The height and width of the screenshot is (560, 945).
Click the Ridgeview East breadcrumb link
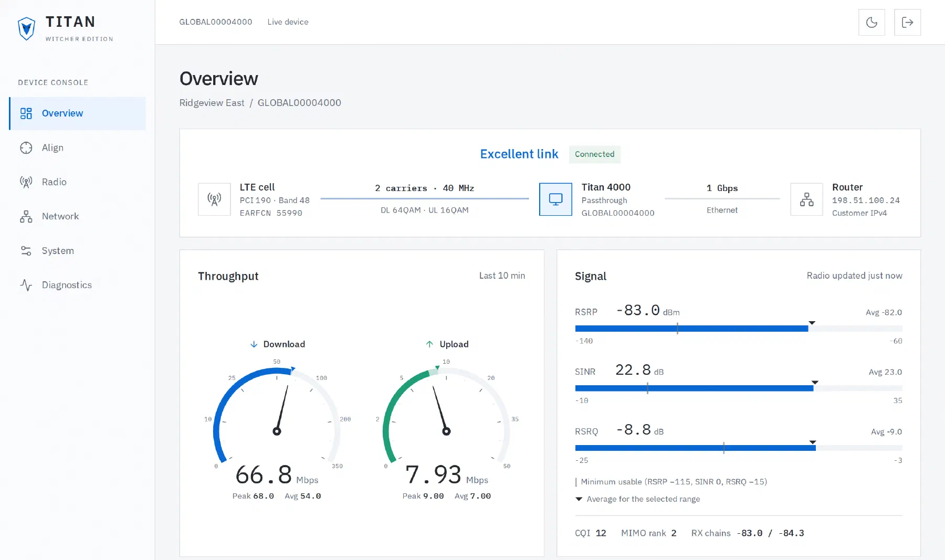pyautogui.click(x=212, y=103)
